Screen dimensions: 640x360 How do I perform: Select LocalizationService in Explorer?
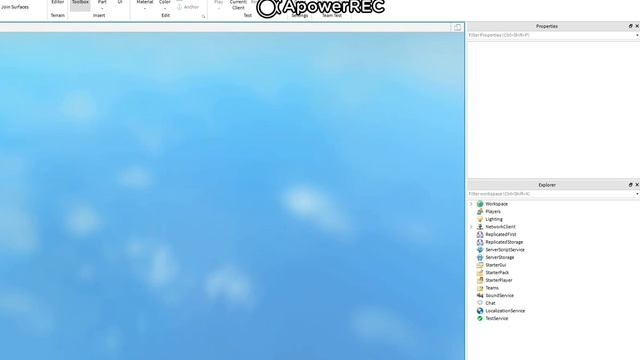[x=505, y=311]
